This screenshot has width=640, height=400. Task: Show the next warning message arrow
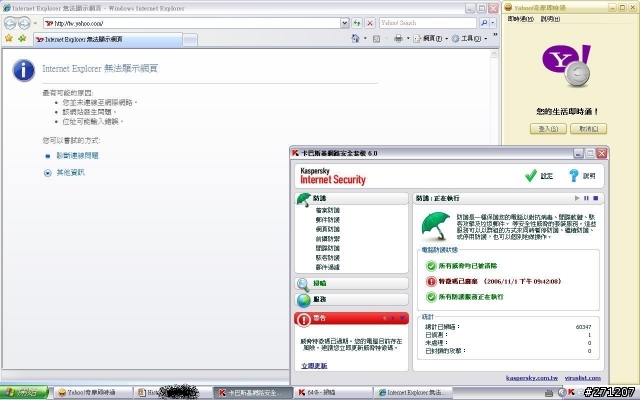coord(393,318)
